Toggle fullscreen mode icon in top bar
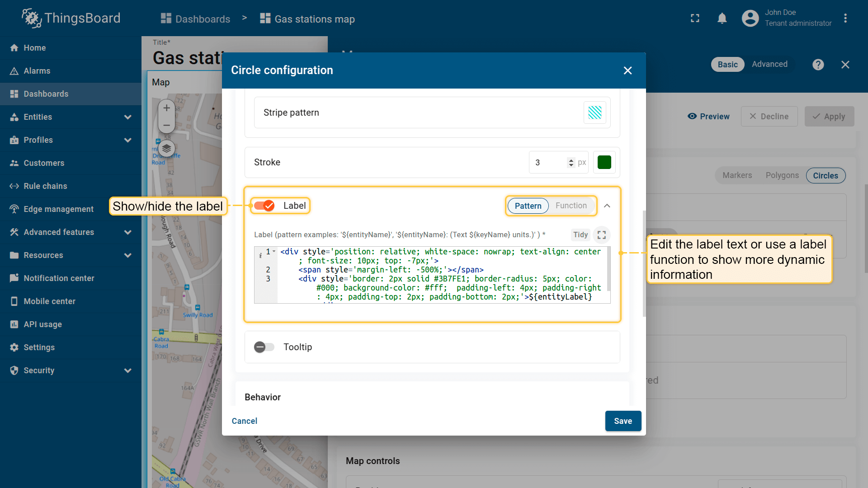This screenshot has height=488, width=868. (x=695, y=19)
